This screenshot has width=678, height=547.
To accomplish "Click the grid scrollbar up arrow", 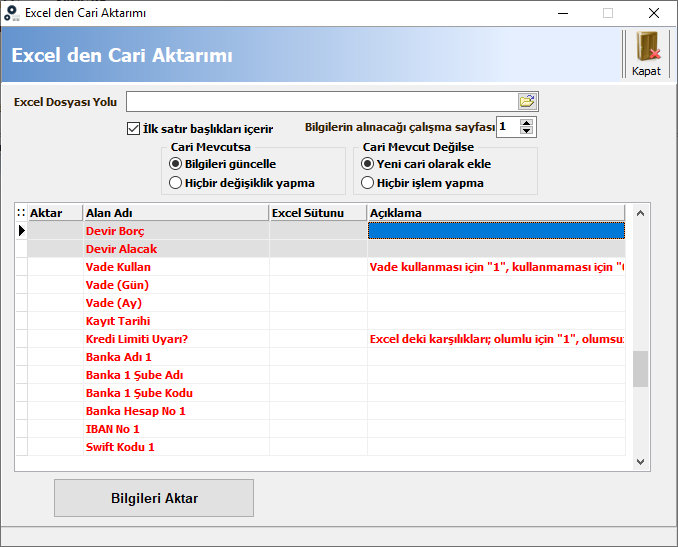I will click(640, 213).
